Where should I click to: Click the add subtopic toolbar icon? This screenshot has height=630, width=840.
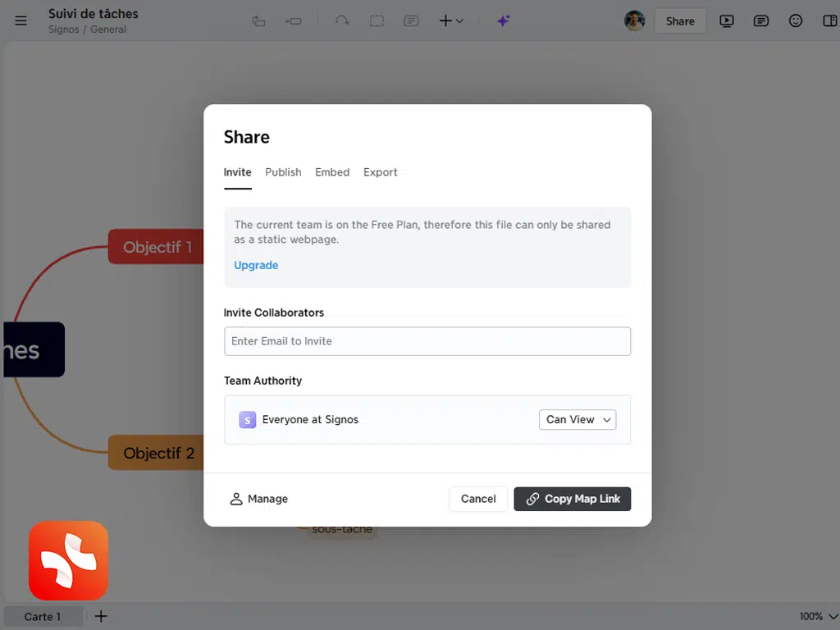point(294,21)
